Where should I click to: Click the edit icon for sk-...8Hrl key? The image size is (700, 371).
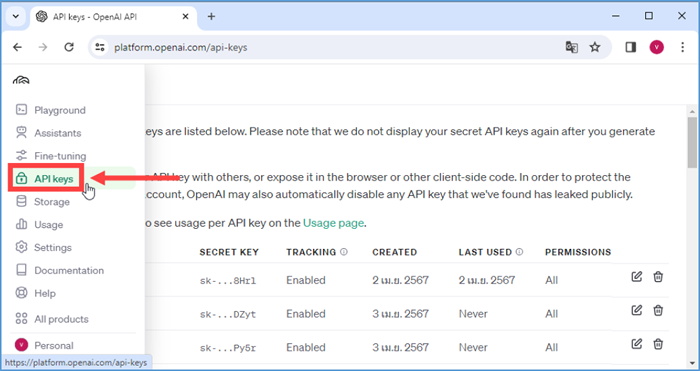point(637,277)
